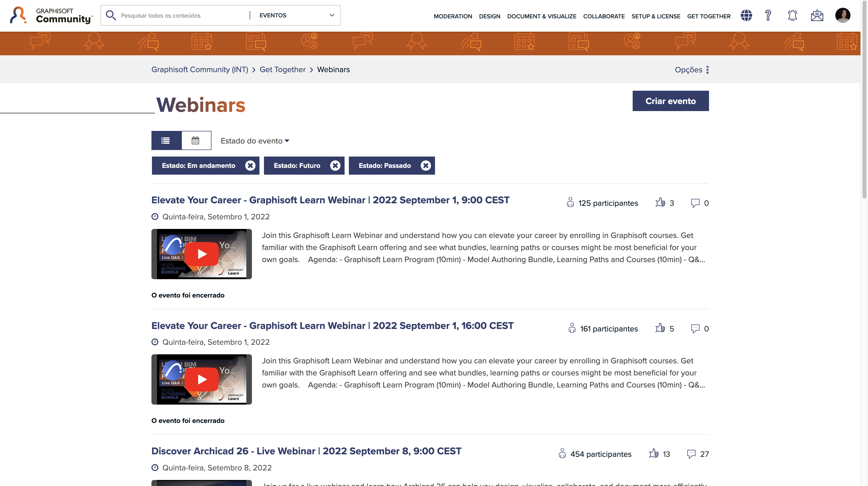This screenshot has height=486, width=868.
Task: Open comments via the speech bubble showing 27
Action: [x=691, y=454]
